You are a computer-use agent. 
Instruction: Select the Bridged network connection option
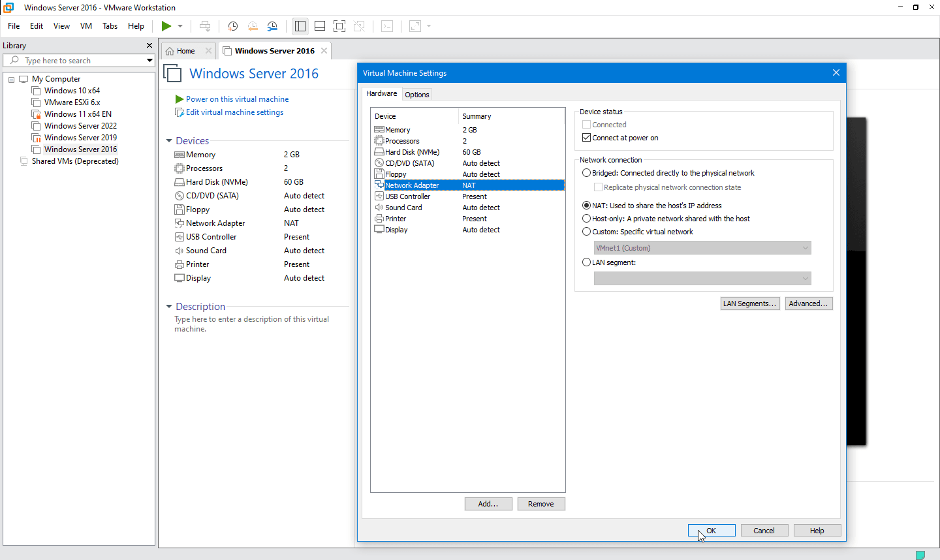586,173
